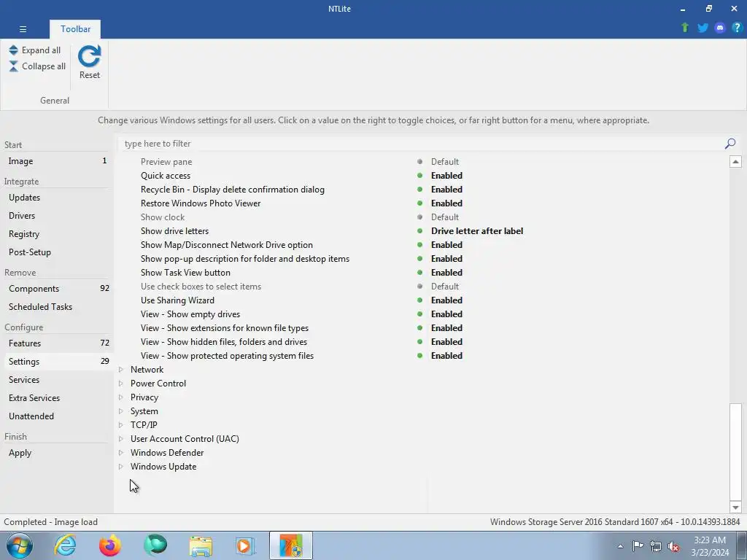
Task: Open the Extra Services sidebar page
Action: pyautogui.click(x=57, y=398)
